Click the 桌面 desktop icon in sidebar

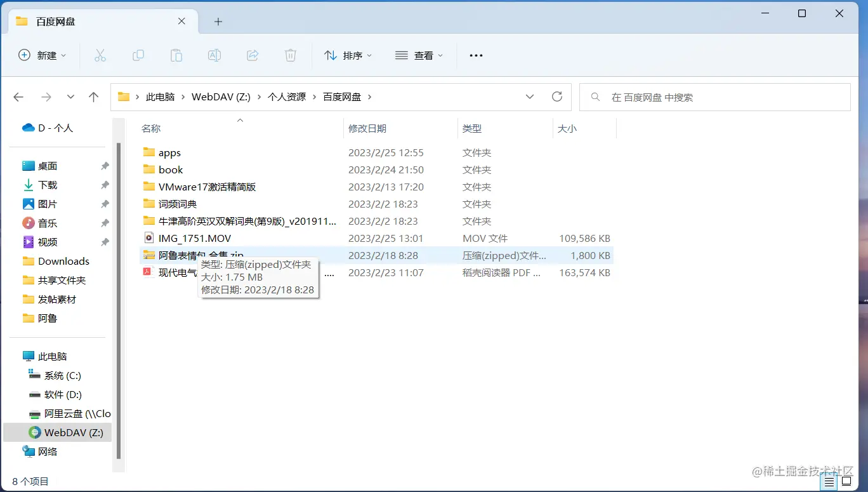point(29,166)
